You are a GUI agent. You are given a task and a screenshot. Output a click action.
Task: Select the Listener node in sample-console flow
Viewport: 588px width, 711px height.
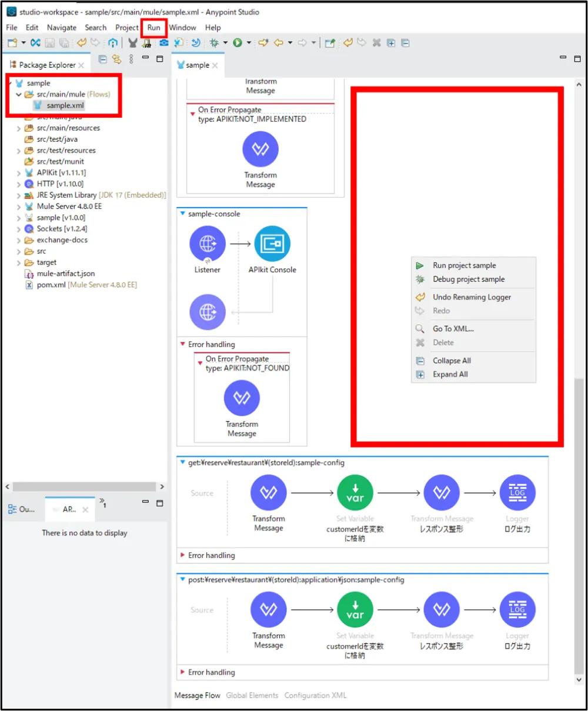coord(208,244)
